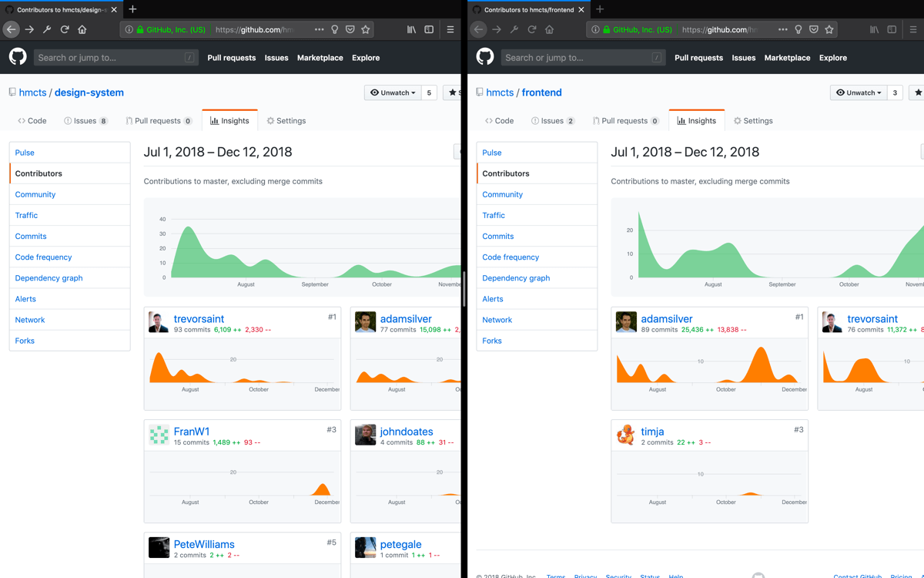
Task: Click timja's avatar in the frontend window
Action: coord(626,435)
